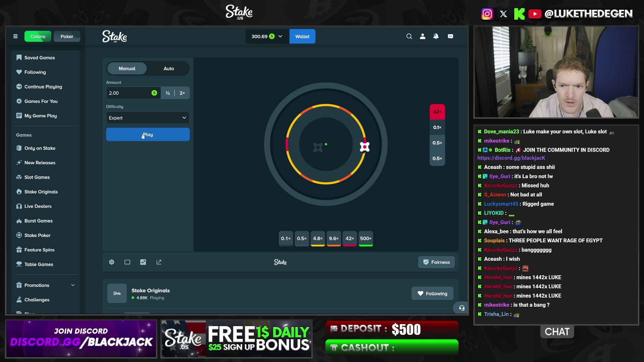This screenshot has height=362, width=644.
Task: Open the hamburger menu icon
Action: (x=15, y=37)
